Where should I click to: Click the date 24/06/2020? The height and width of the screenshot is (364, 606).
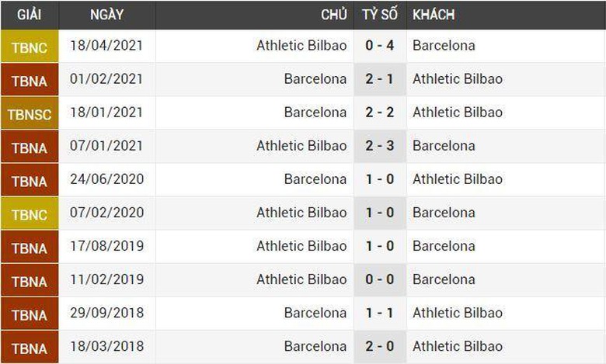(x=106, y=179)
